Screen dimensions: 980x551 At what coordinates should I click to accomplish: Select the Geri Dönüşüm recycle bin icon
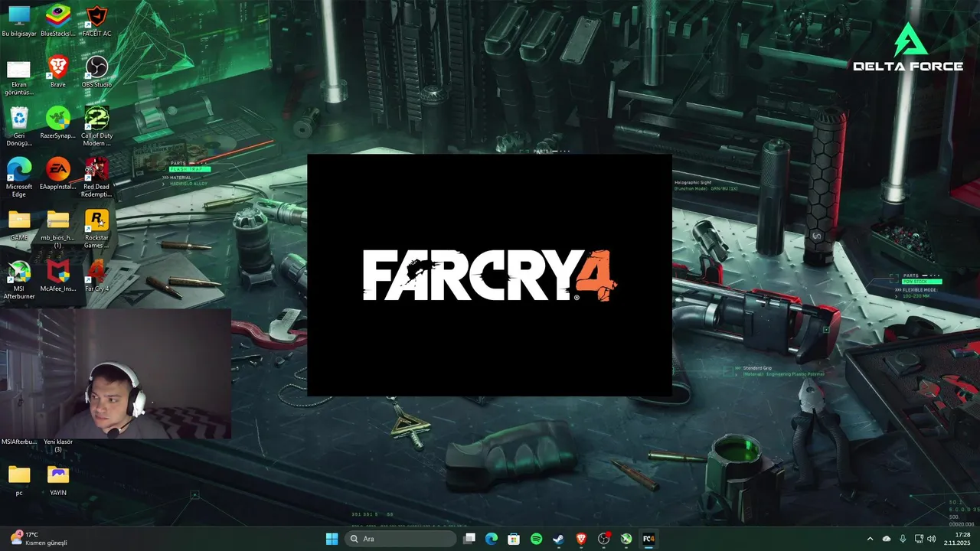click(19, 127)
